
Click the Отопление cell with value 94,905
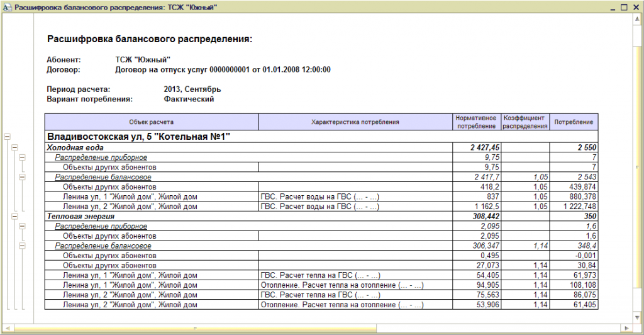tap(355, 285)
